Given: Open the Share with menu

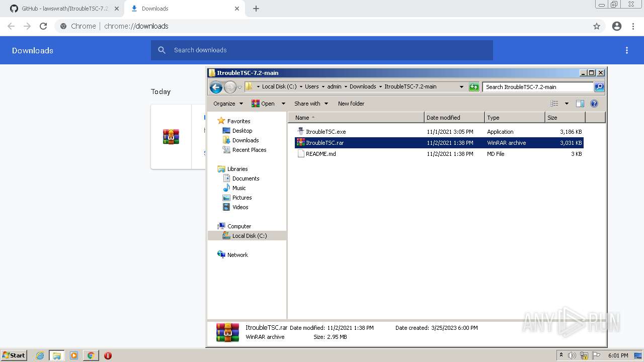Looking at the screenshot, I should 311,104.
